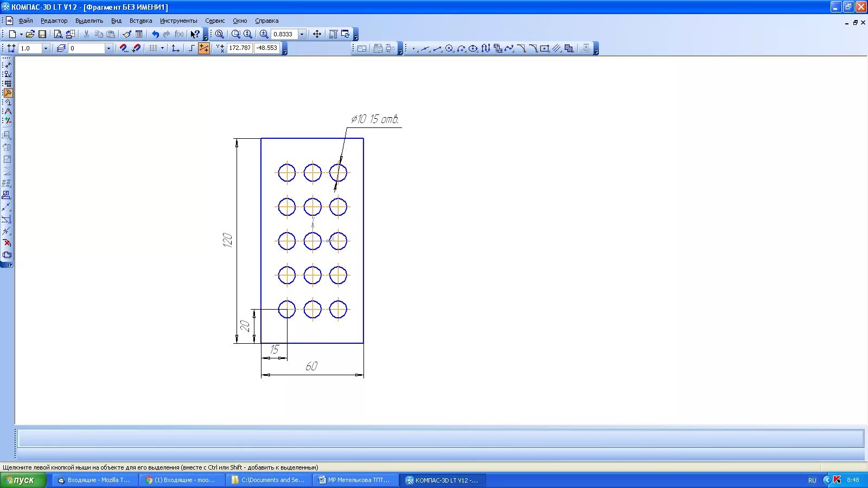
Task: Open the Выделить menu
Action: click(89, 21)
